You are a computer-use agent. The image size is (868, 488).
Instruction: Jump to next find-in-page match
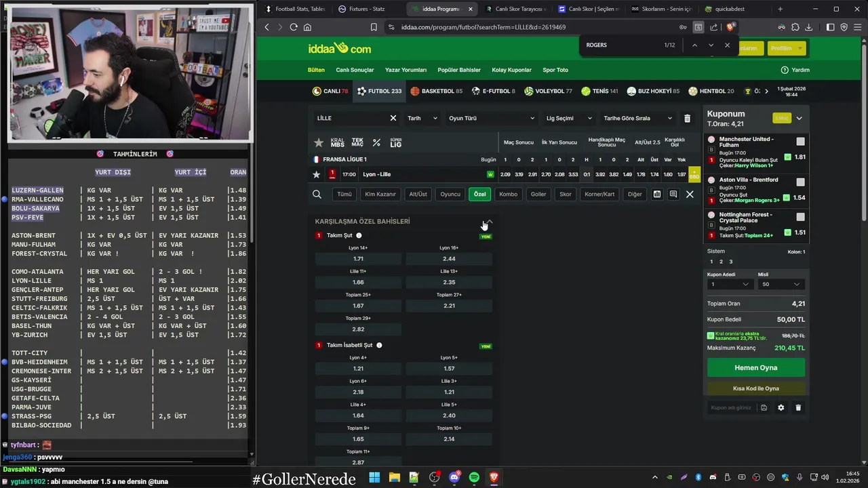711,45
